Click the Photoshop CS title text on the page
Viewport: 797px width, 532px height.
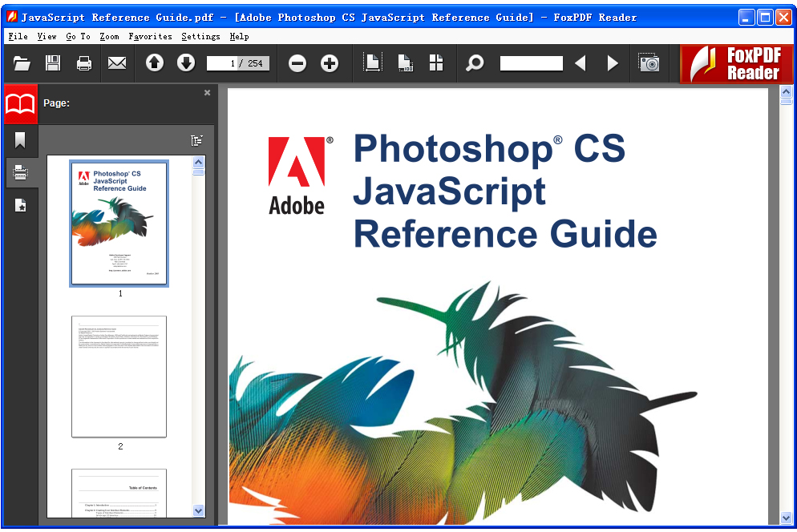489,148
